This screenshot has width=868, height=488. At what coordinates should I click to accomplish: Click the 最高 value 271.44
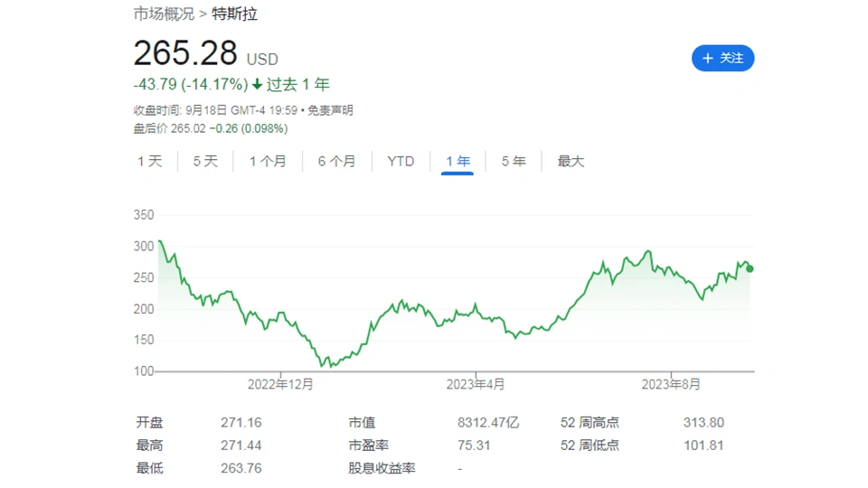[241, 446]
